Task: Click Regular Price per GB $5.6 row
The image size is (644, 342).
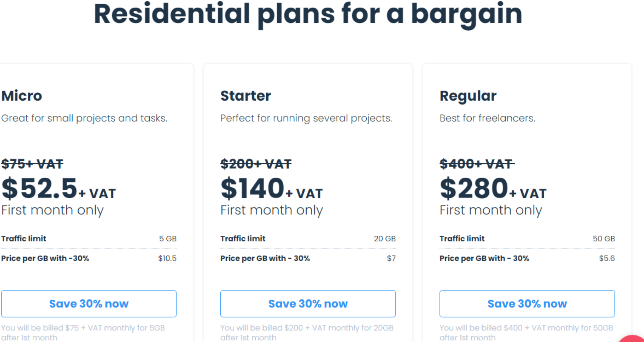Action: pyautogui.click(x=527, y=258)
